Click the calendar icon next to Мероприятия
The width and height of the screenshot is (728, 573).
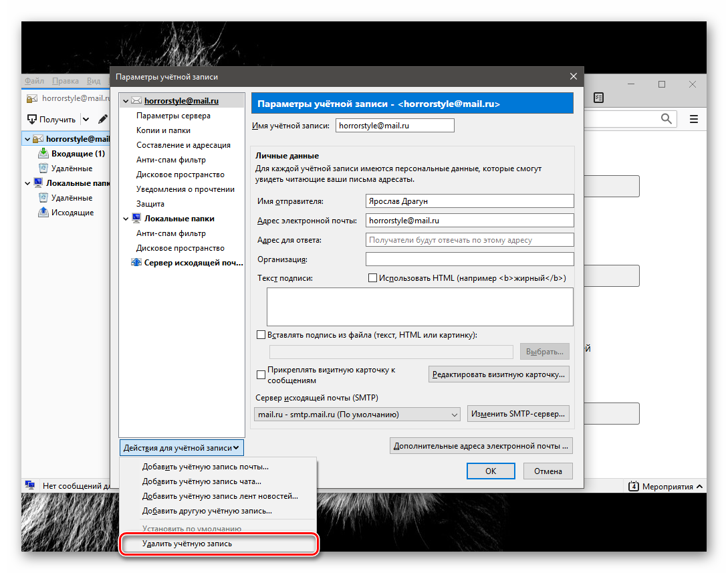[633, 486]
